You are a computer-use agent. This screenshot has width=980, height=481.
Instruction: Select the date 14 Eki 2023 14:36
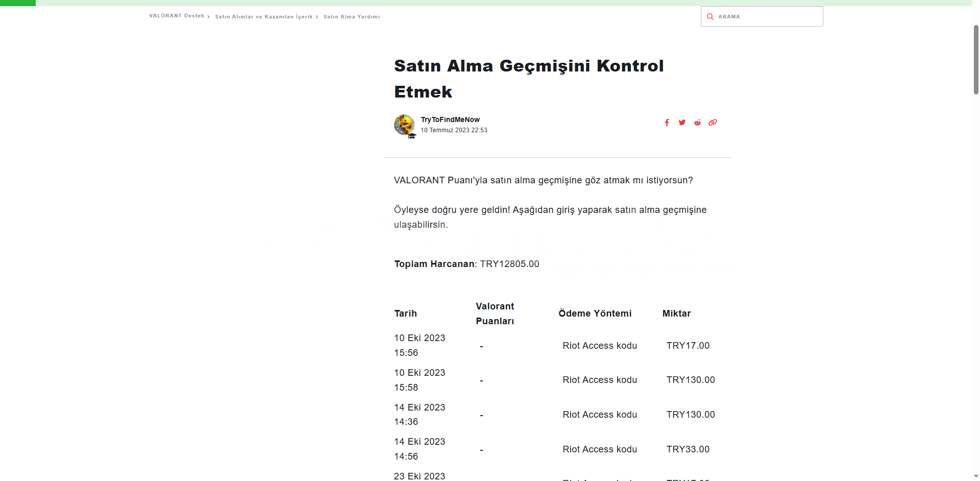pos(420,415)
